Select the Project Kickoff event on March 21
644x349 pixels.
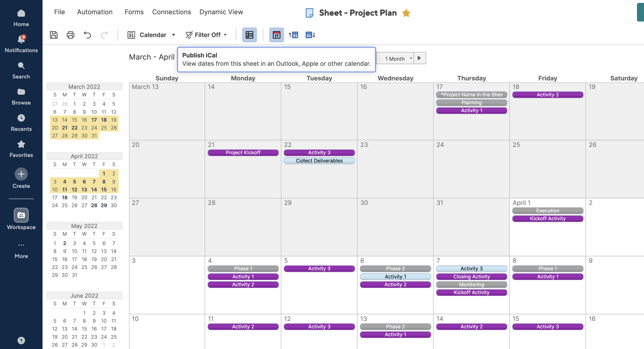(x=243, y=152)
